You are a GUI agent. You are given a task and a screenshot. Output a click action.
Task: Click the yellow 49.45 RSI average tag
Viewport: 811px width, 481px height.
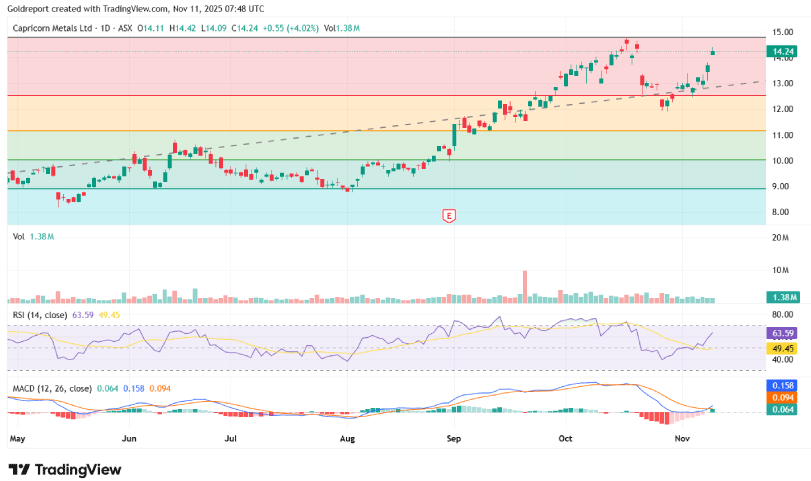point(783,348)
